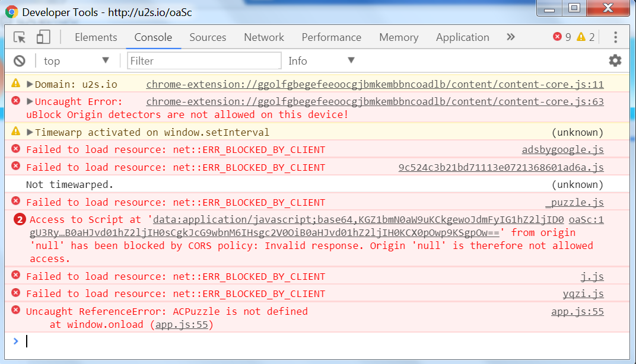Open DevTools settings gear

click(615, 60)
